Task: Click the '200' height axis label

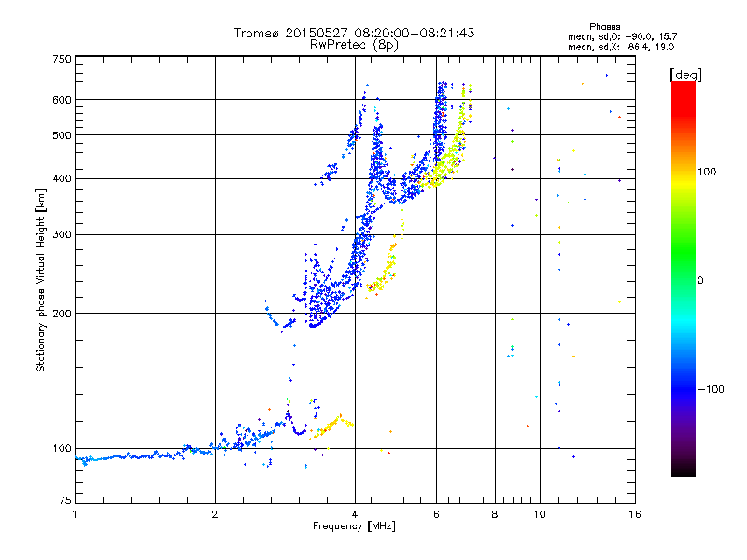Action: point(62,314)
